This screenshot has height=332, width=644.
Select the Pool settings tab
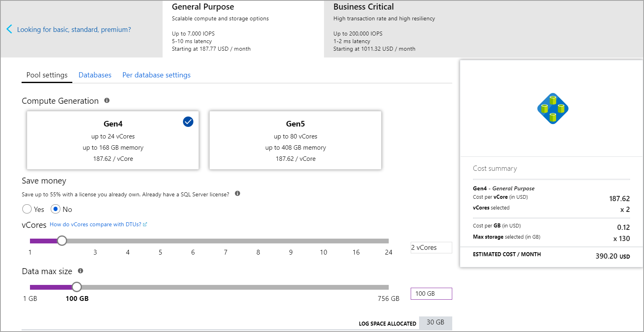(47, 75)
